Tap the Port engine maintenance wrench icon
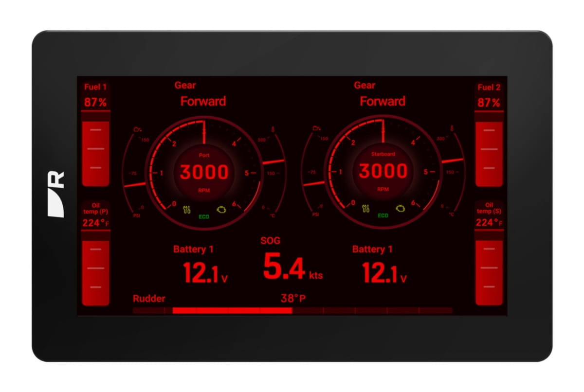Image resolution: width=584 pixels, height=392 pixels. coord(186,210)
